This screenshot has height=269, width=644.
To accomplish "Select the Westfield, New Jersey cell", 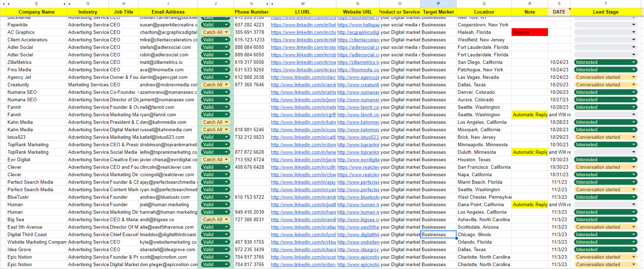I will [x=484, y=40].
